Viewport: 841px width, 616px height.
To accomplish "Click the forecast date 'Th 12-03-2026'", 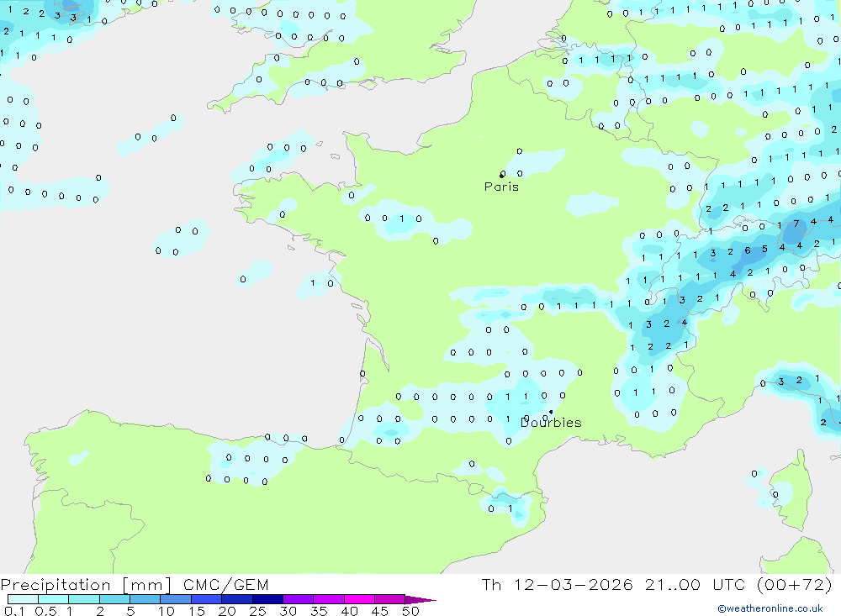I will click(x=558, y=584).
